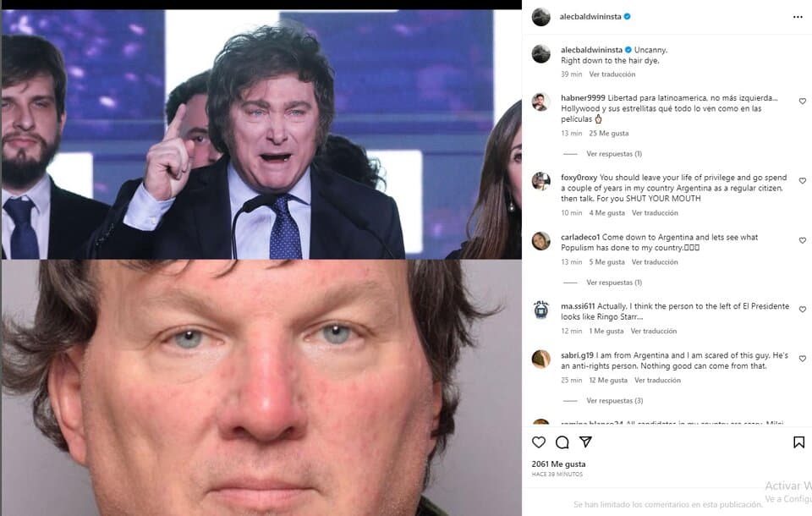
Task: Like ma.ssi611's comment heart
Action: 802,310
